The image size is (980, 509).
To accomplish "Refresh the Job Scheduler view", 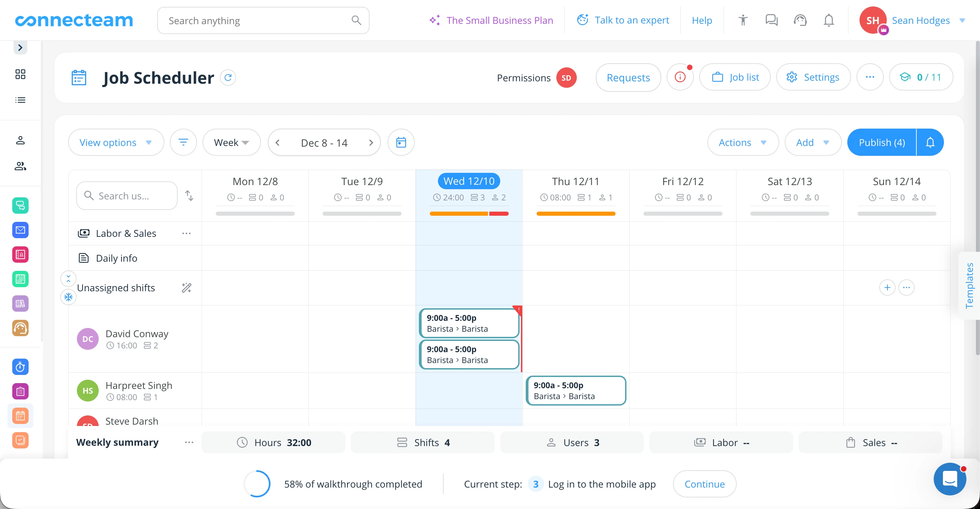I will pos(228,77).
